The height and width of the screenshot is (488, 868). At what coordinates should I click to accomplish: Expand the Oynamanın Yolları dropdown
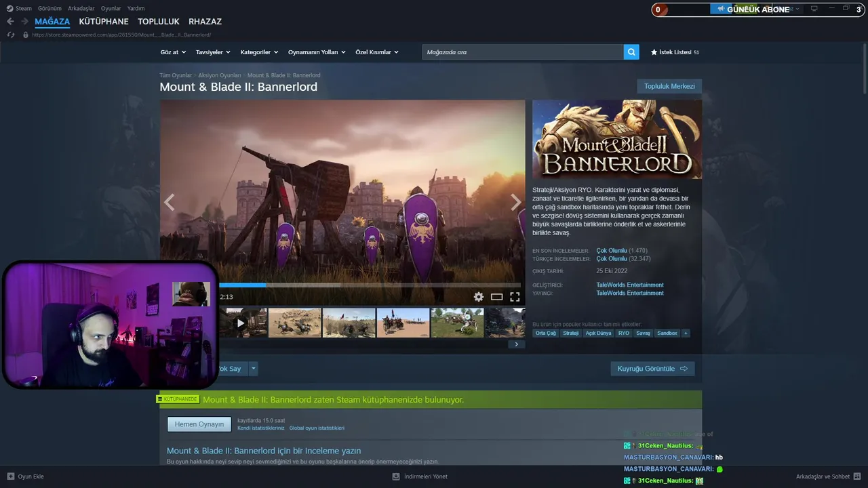click(x=317, y=52)
